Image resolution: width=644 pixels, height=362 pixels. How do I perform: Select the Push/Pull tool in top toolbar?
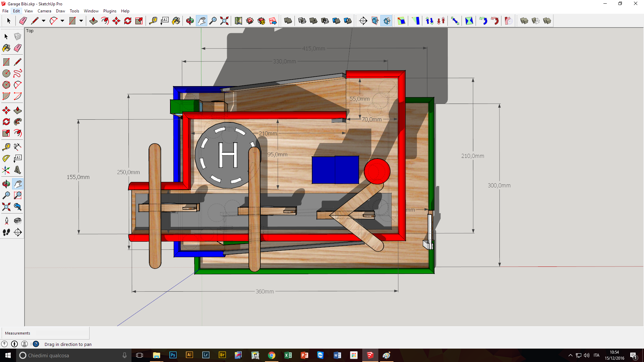[x=93, y=21]
